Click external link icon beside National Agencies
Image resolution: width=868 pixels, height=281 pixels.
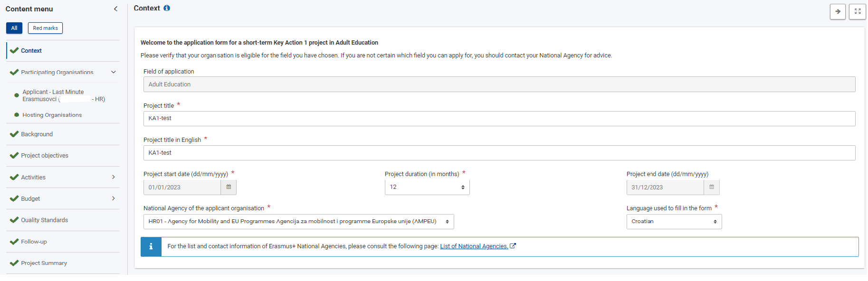pyautogui.click(x=513, y=246)
